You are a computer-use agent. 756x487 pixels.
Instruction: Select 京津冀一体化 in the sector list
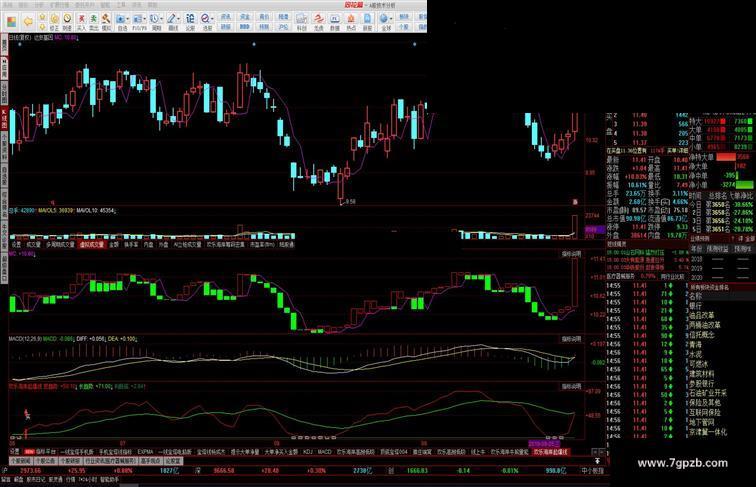(708, 432)
